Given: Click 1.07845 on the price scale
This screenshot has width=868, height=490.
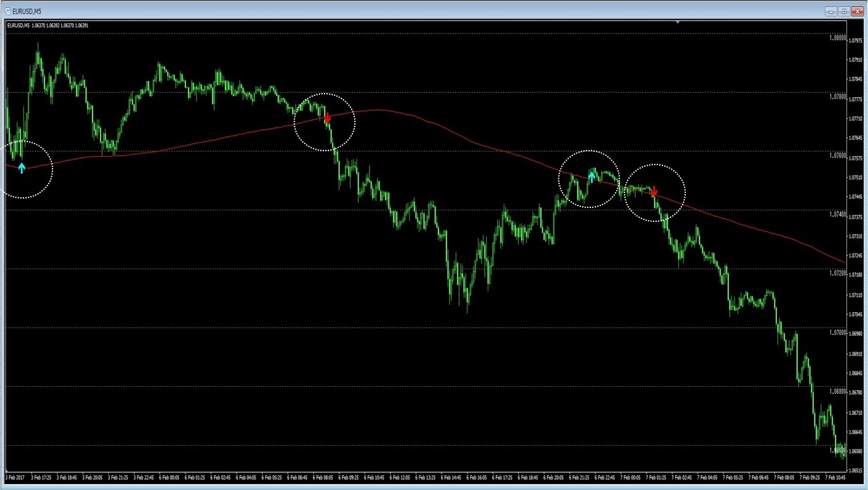Looking at the screenshot, I should (x=857, y=80).
